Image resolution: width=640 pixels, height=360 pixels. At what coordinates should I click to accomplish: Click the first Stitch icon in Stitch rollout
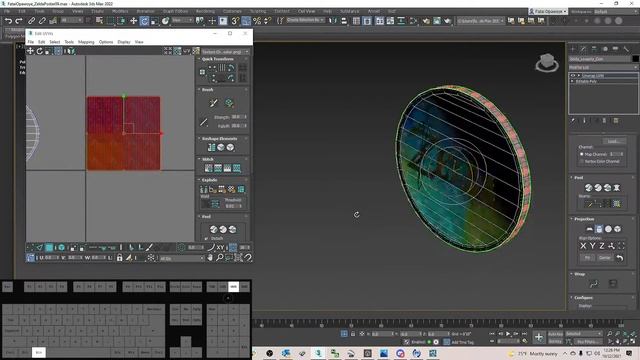209,168
